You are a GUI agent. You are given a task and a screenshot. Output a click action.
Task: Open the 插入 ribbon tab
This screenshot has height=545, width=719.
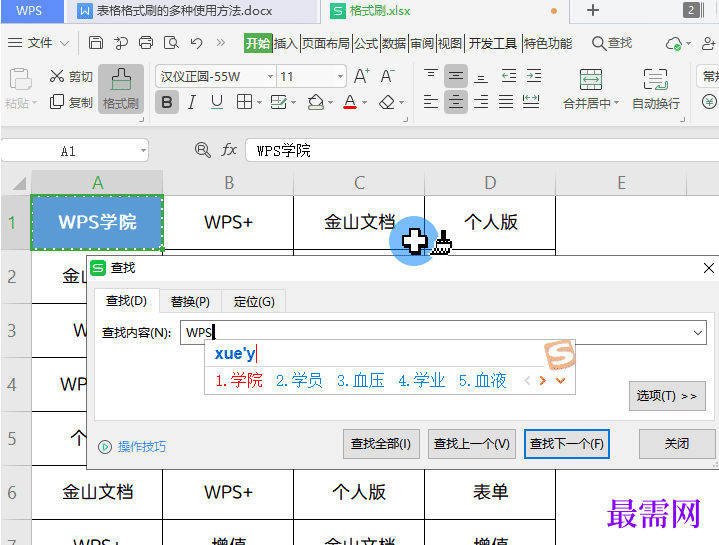(286, 43)
